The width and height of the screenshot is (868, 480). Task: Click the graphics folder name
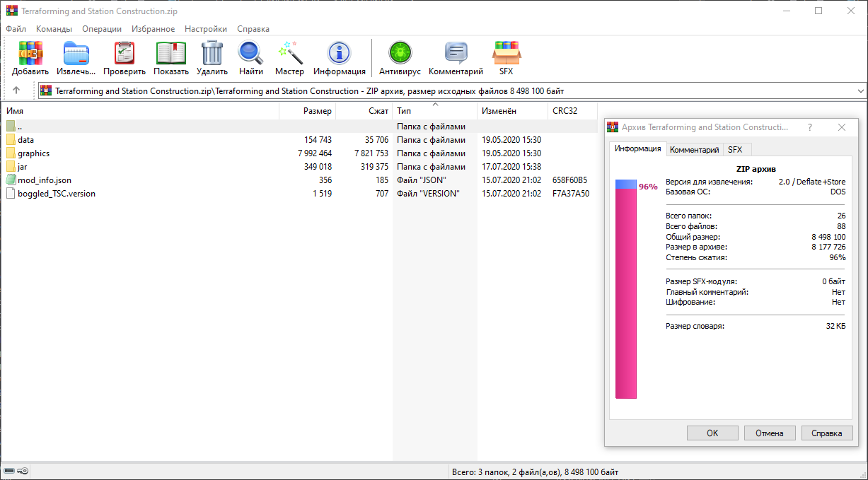coord(34,153)
